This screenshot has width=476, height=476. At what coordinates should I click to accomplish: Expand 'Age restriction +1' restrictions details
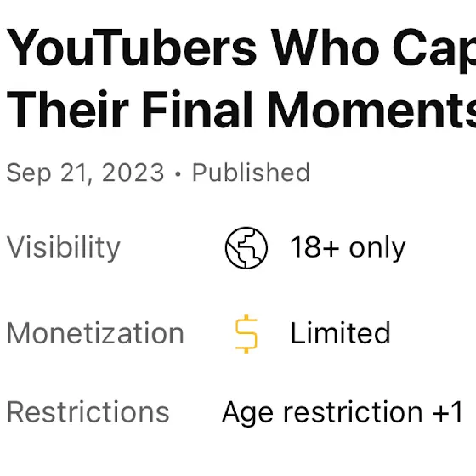(342, 413)
